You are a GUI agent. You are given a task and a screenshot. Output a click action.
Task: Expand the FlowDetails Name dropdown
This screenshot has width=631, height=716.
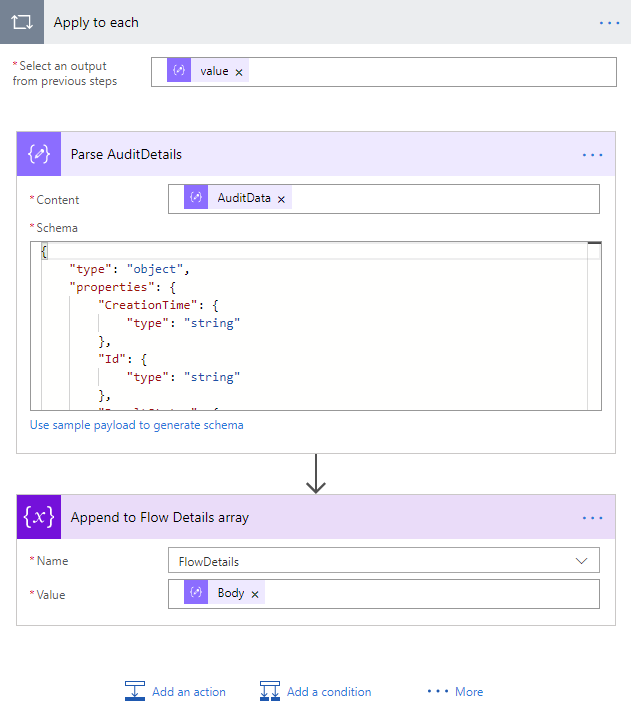[581, 561]
